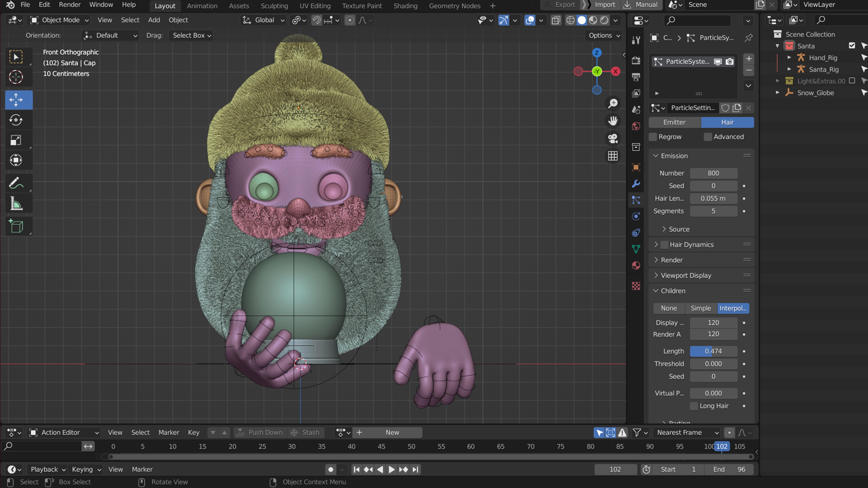Viewport: 868px width, 488px height.
Task: Select the Scale tool
Action: click(x=16, y=140)
